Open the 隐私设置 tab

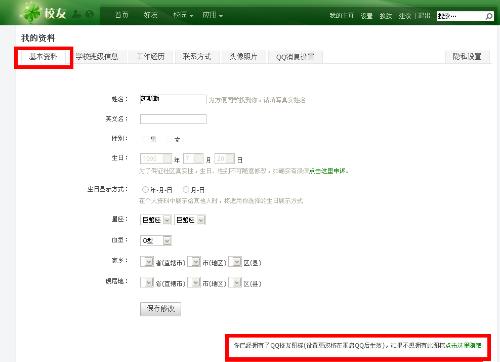(x=467, y=57)
